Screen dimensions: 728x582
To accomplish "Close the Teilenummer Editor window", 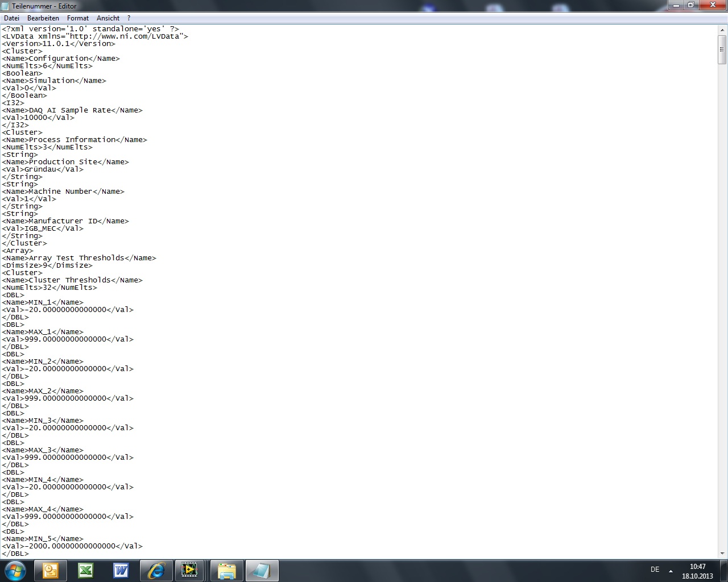I will point(712,5).
